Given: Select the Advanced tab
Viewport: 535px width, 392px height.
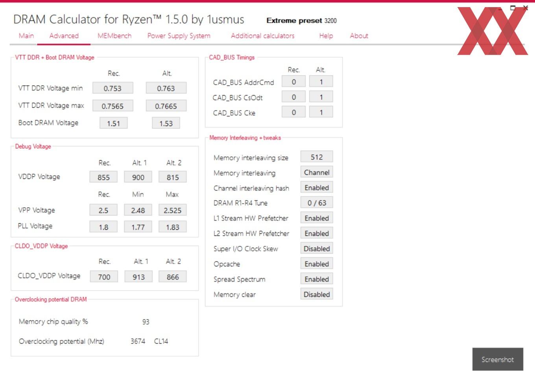Looking at the screenshot, I should (x=64, y=36).
